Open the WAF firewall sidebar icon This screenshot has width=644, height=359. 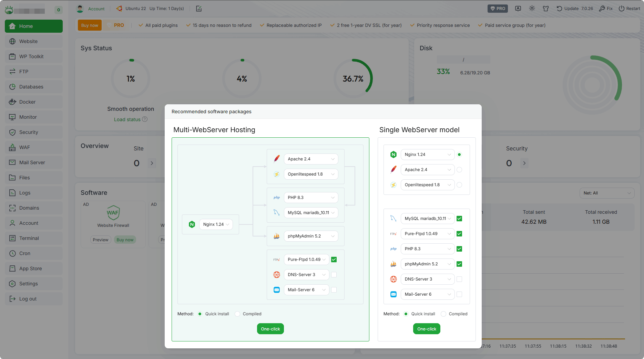pyautogui.click(x=12, y=147)
